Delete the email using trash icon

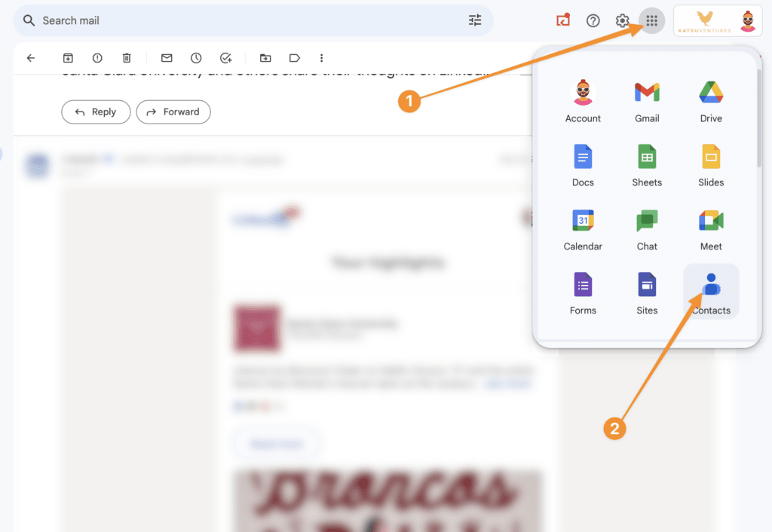(x=127, y=58)
